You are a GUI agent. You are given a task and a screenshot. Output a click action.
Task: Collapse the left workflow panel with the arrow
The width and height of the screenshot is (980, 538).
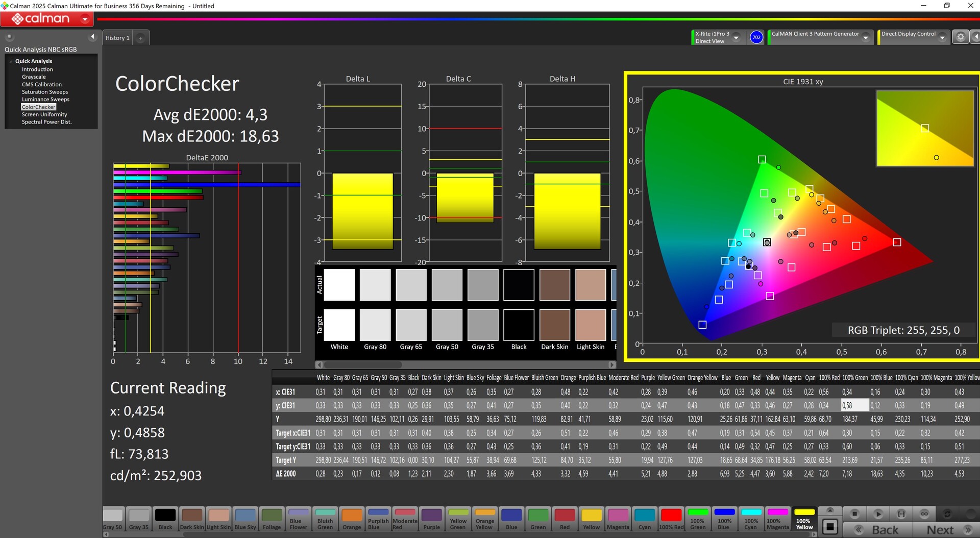pos(92,37)
